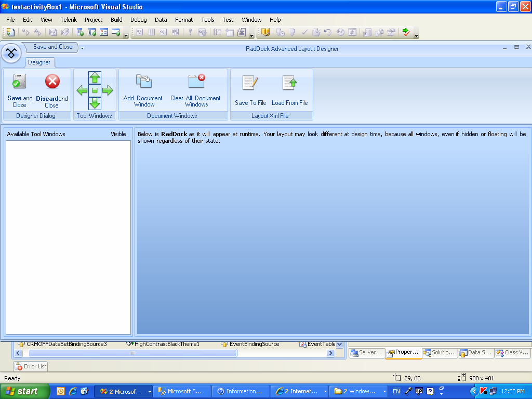Switch to Properties tab
The width and height of the screenshot is (532, 399).
coord(403,353)
